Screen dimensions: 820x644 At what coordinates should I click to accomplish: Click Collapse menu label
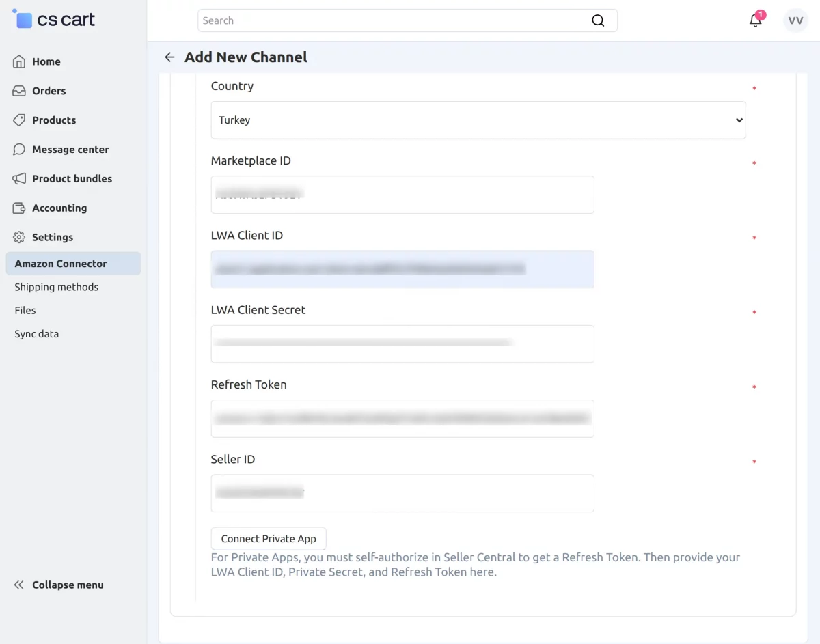point(68,585)
